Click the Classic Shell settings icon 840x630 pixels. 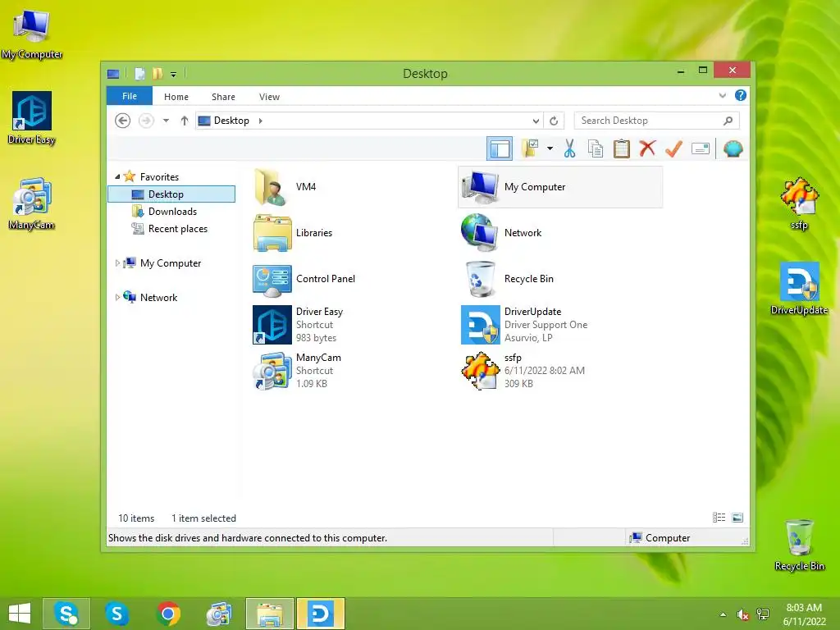(733, 148)
